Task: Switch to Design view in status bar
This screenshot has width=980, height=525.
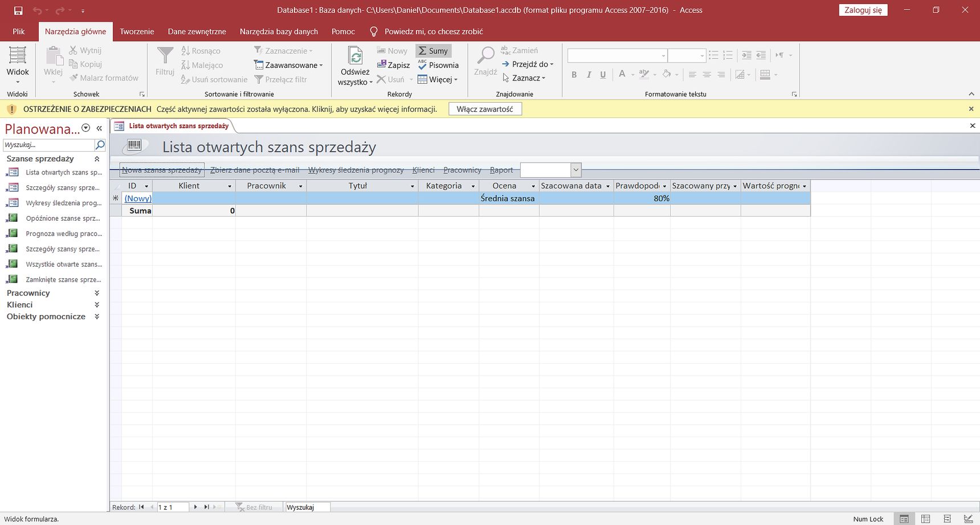Action: pyautogui.click(x=968, y=519)
